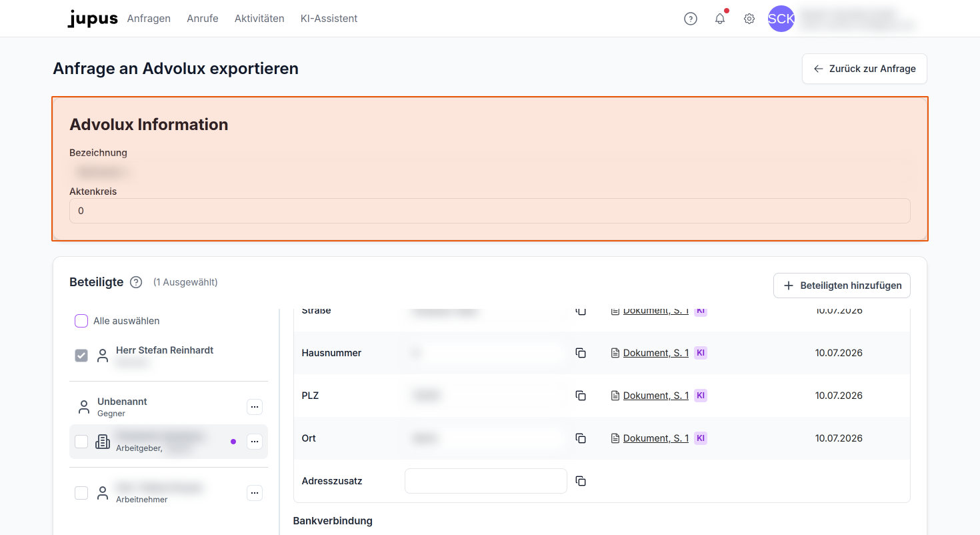Click the name Herr Stefan Reinhardt

click(165, 350)
